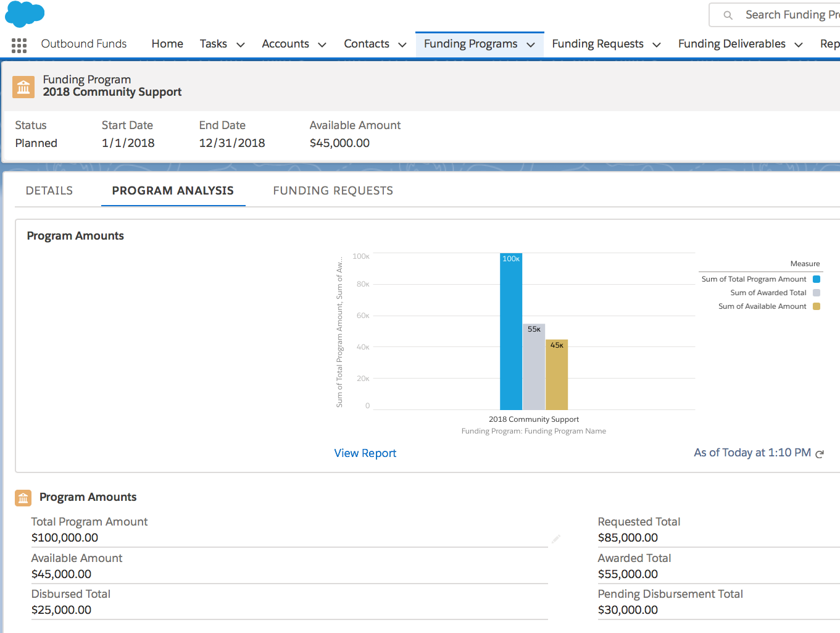840x633 pixels.
Task: Click the Status value Planned
Action: [36, 143]
